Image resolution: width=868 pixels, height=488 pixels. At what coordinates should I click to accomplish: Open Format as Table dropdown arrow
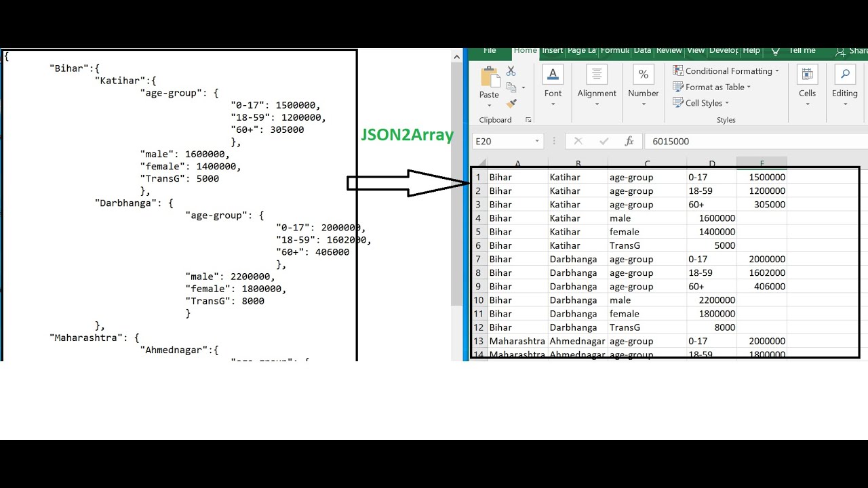point(749,87)
